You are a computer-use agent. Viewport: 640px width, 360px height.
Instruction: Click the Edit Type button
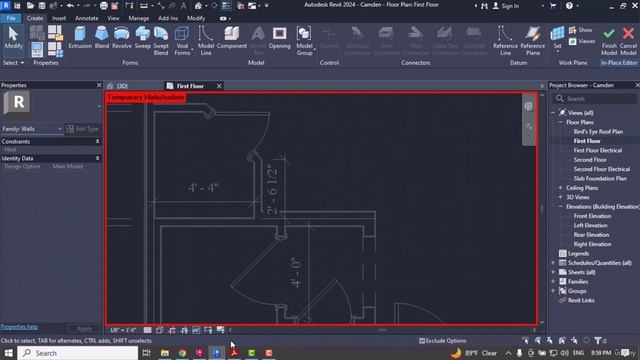(82, 129)
